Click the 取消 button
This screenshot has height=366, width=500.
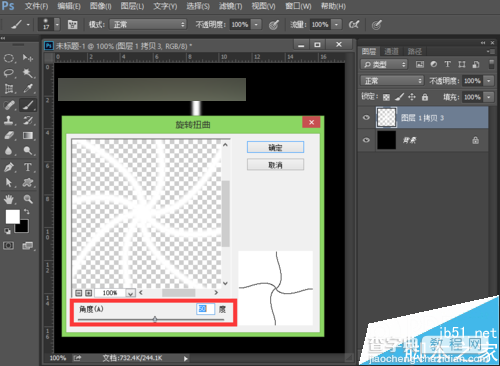(275, 165)
